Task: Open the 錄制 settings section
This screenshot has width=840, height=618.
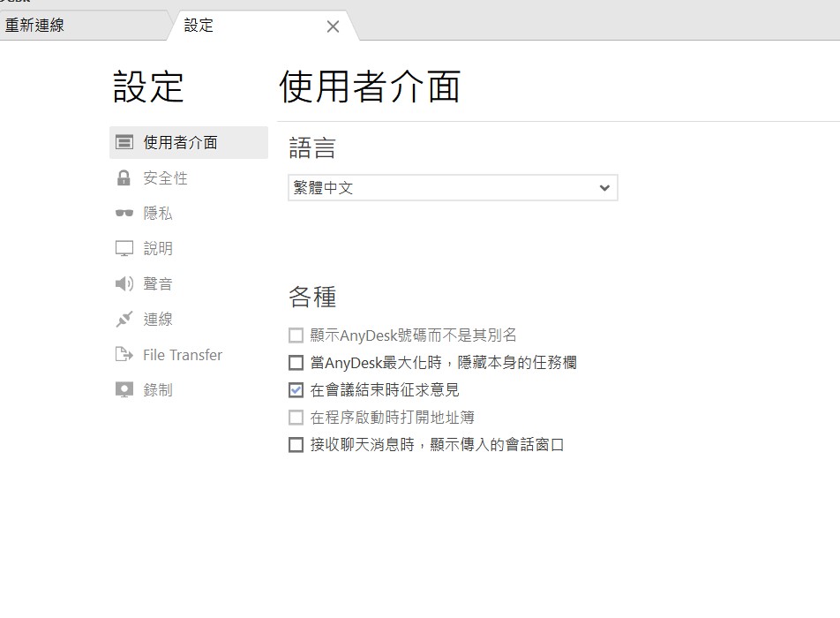Action: click(x=189, y=389)
